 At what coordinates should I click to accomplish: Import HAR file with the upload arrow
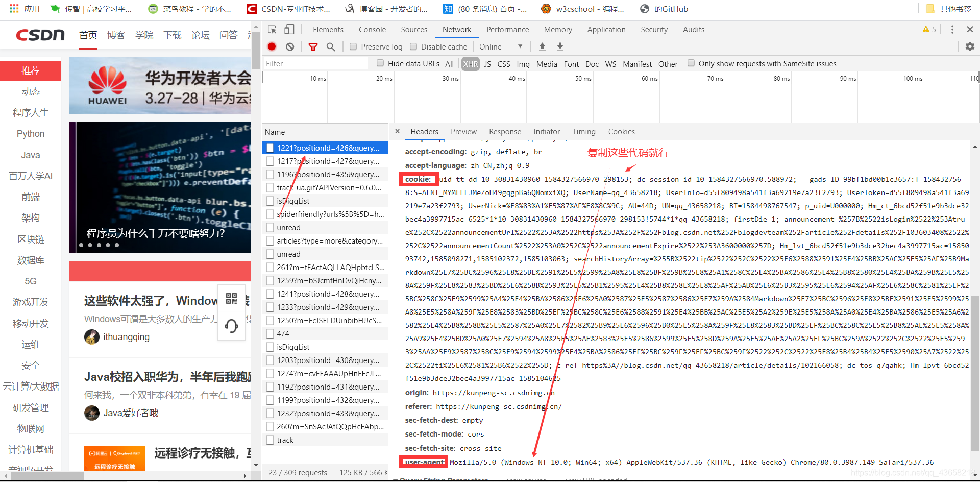(x=542, y=46)
